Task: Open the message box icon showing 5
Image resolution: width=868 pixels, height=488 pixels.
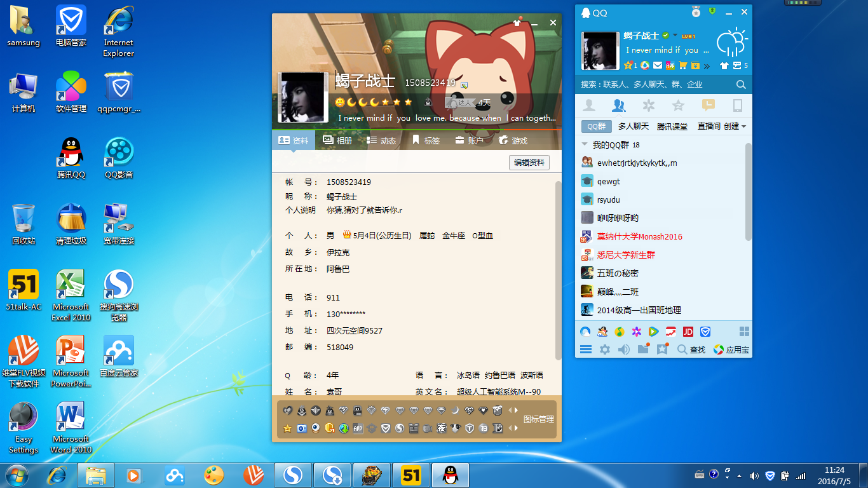Action: click(x=740, y=65)
